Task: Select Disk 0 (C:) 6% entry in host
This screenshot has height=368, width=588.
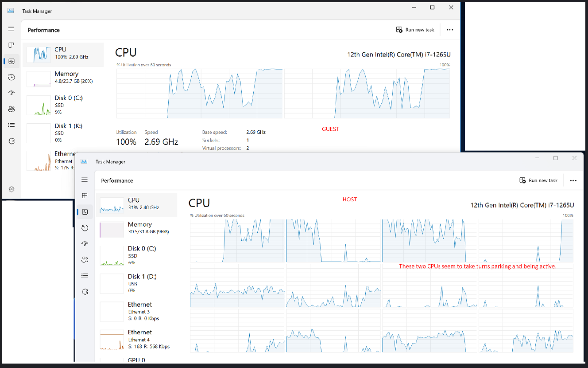Action: tap(136, 255)
